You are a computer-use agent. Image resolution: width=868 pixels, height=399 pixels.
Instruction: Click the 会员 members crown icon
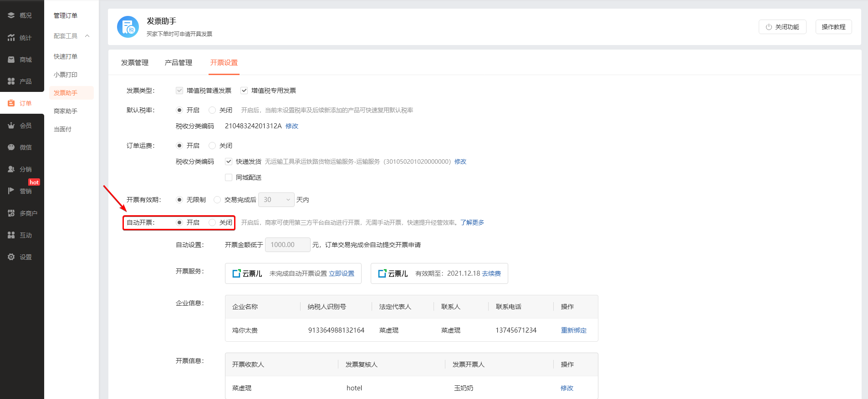pyautogui.click(x=11, y=126)
